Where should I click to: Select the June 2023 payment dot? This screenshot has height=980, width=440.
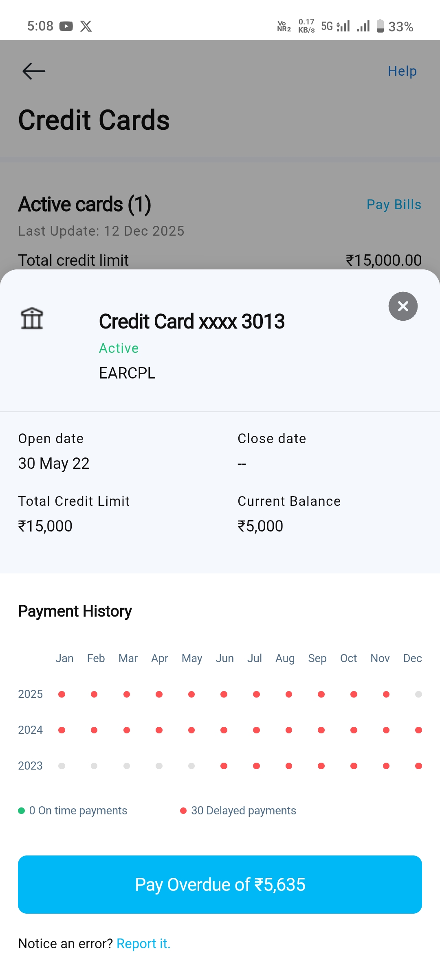(224, 766)
